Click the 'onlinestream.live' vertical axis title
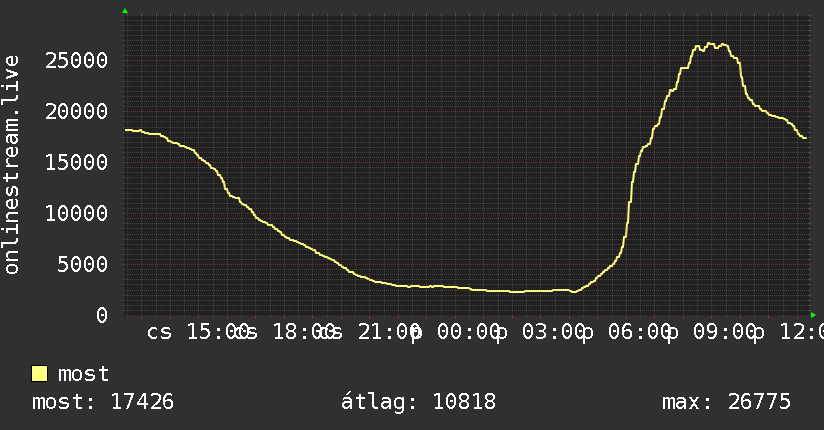This screenshot has height=430, width=824. click(x=11, y=165)
